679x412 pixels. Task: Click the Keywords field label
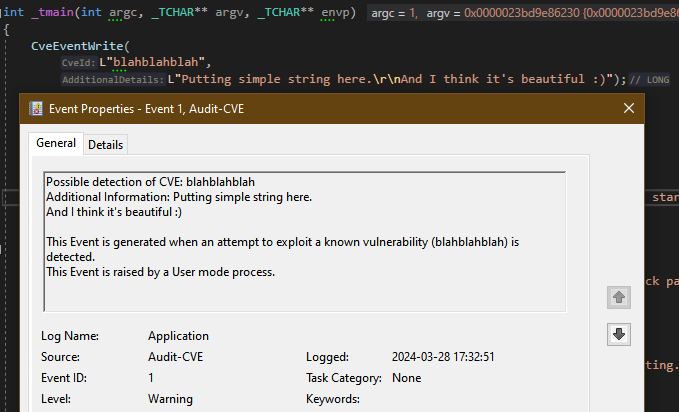coord(332,399)
